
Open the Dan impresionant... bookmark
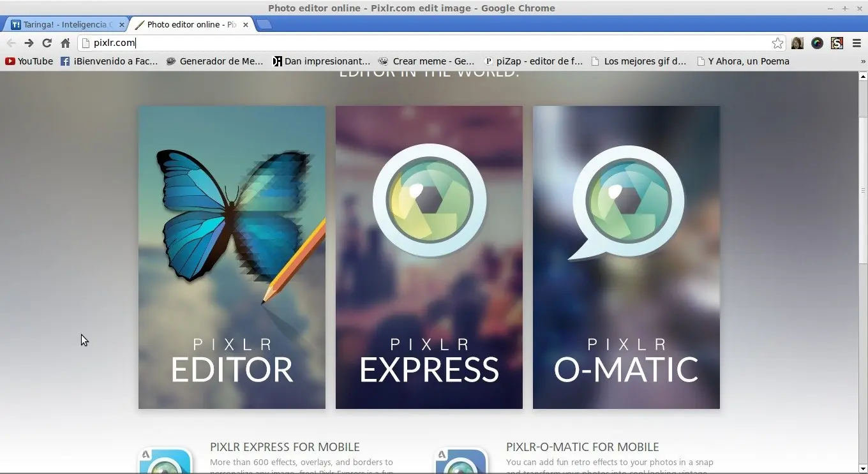click(x=321, y=61)
